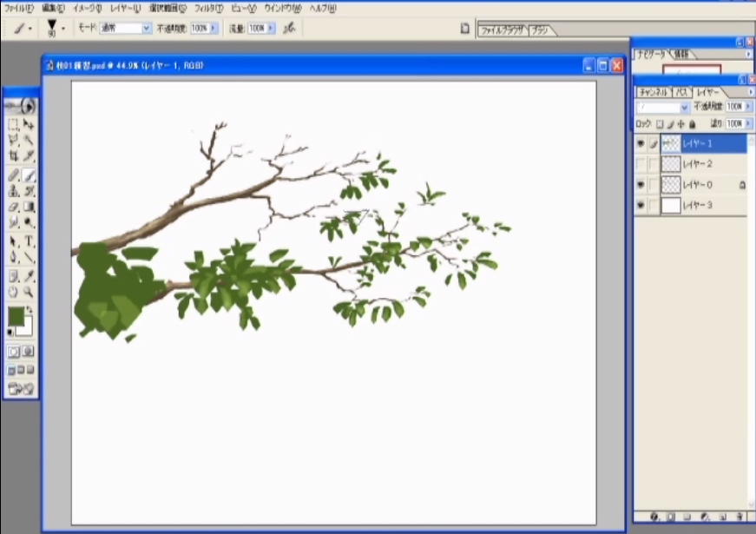Show レイヤー 2 visibility eye

pos(641,164)
